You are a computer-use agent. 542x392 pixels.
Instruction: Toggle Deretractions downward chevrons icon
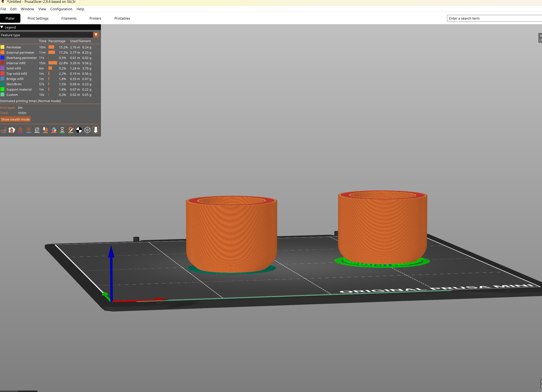click(x=29, y=130)
